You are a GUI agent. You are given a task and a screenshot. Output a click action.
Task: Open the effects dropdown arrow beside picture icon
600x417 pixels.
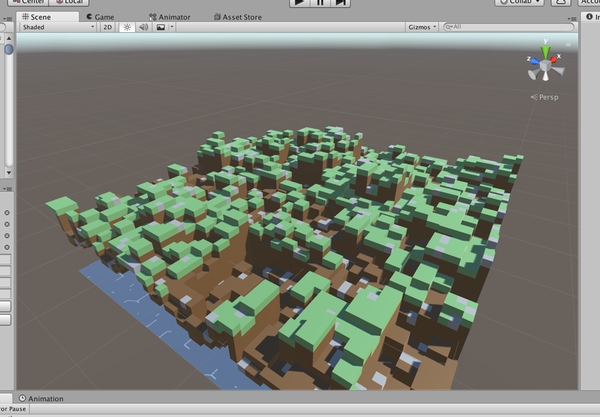pyautogui.click(x=172, y=27)
